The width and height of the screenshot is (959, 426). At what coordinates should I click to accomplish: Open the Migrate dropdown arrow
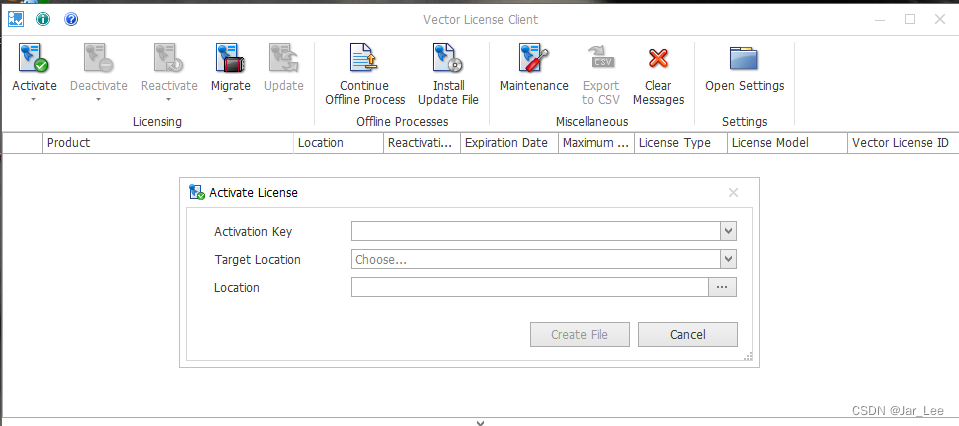231,100
